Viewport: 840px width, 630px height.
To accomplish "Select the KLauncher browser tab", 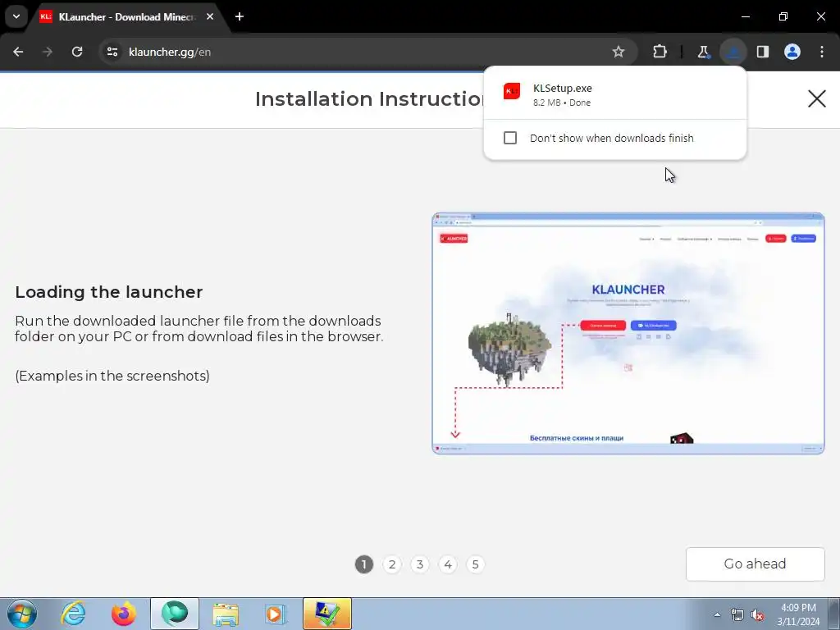I will (x=126, y=17).
